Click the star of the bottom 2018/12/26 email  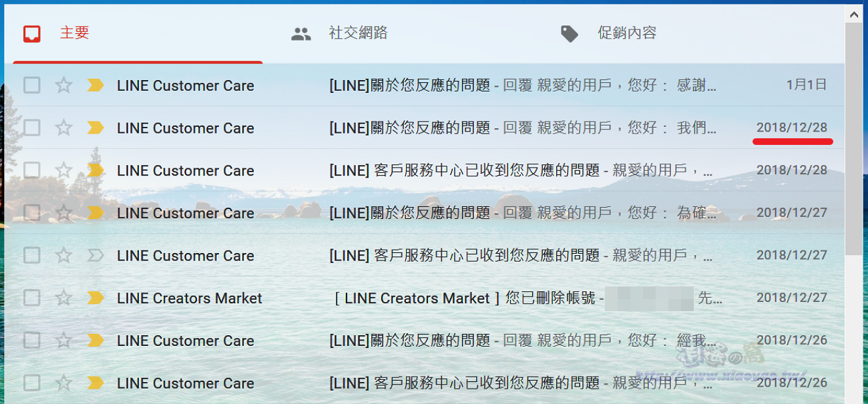63,383
